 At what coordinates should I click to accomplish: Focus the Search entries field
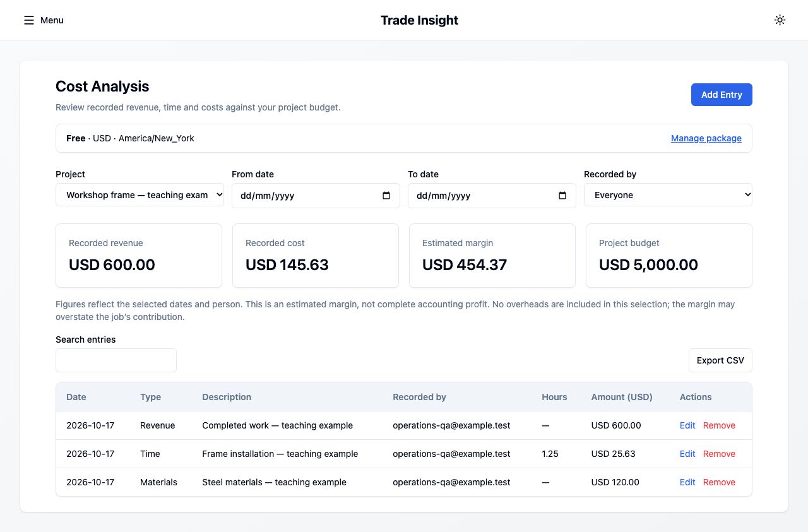[116, 360]
